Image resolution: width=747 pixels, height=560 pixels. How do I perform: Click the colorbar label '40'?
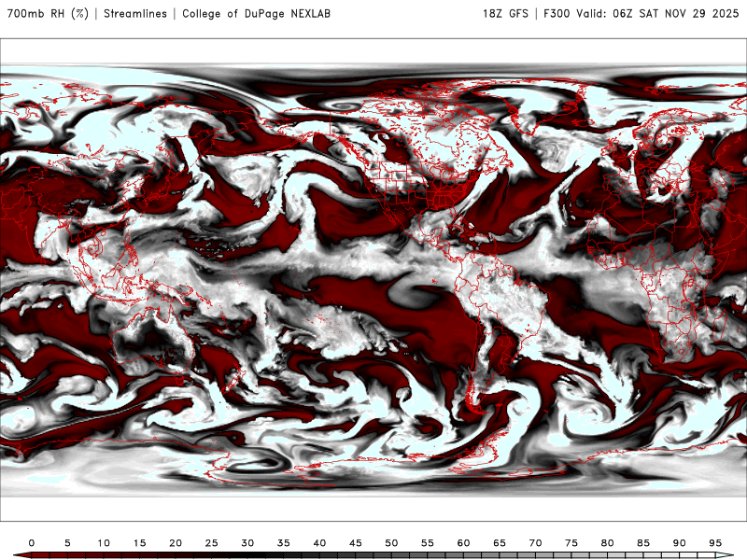pyautogui.click(x=319, y=543)
